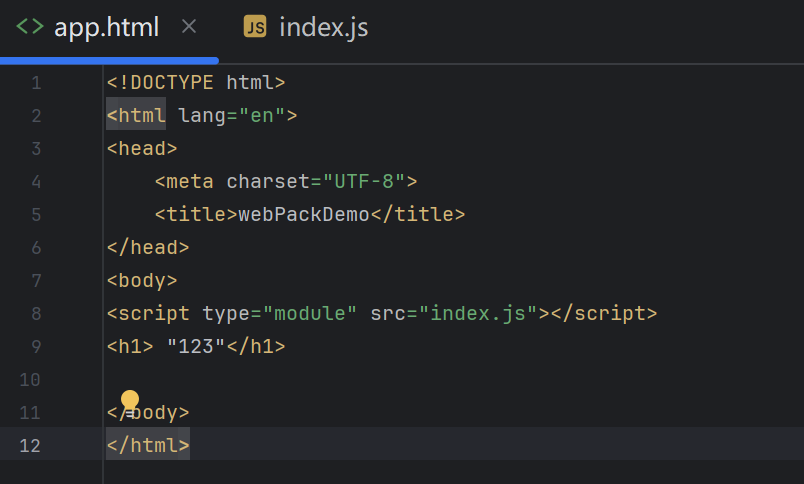Image resolution: width=804 pixels, height=484 pixels.
Task: Click line number 8 in the gutter
Action: pyautogui.click(x=36, y=313)
